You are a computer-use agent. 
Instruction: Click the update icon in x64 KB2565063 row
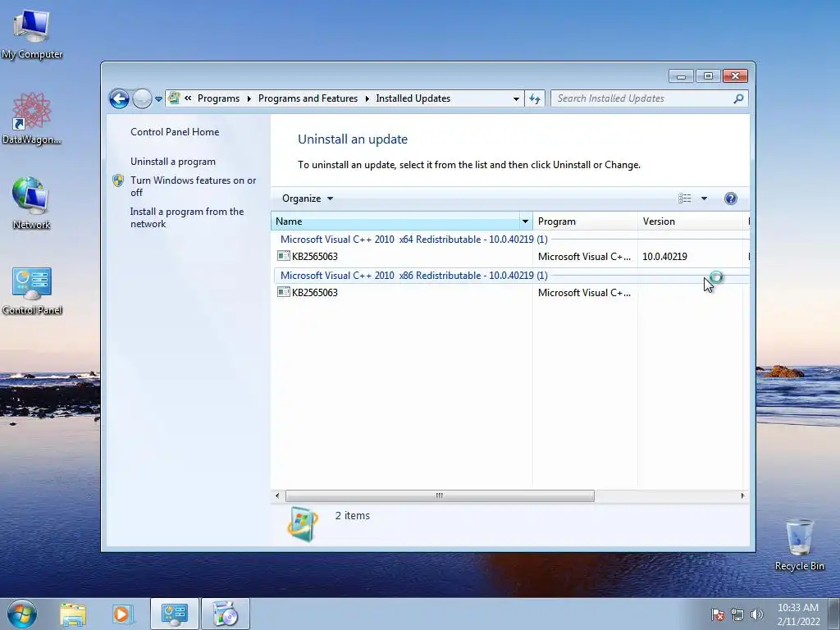point(283,256)
